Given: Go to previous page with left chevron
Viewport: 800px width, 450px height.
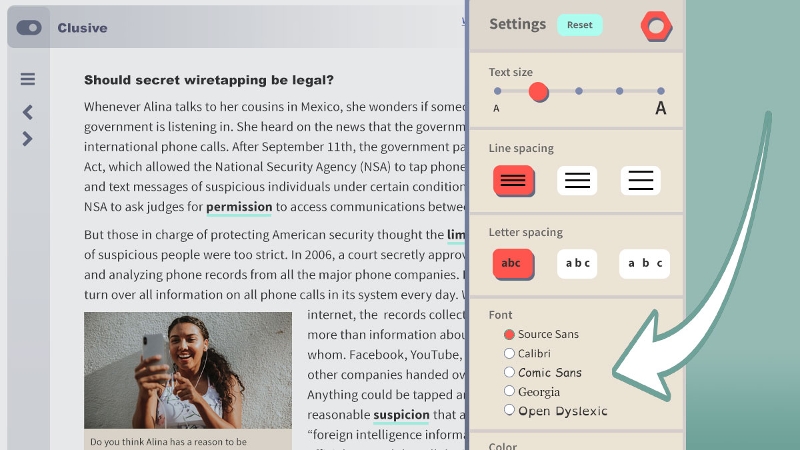Looking at the screenshot, I should click(x=28, y=112).
